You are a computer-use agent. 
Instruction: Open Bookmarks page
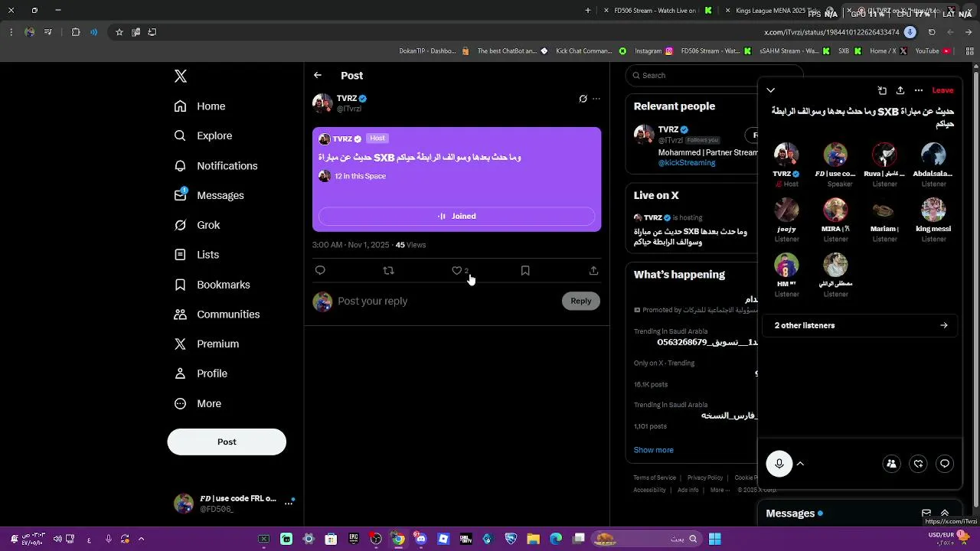pos(212,285)
